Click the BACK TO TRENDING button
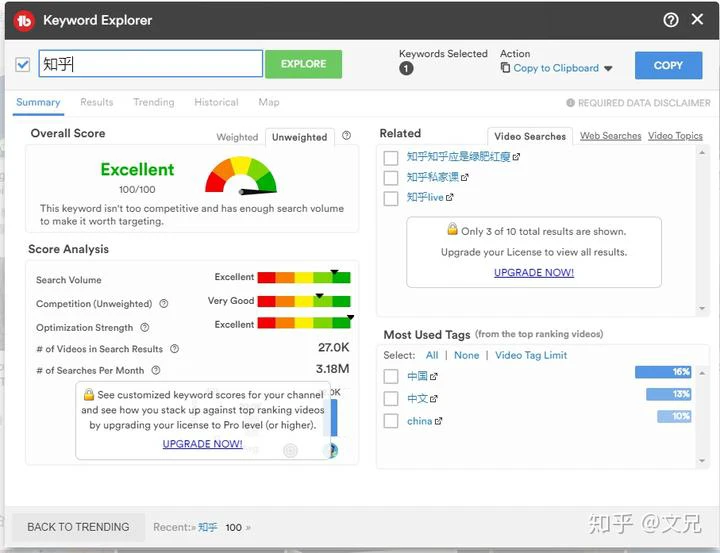Image resolution: width=720 pixels, height=553 pixels. [79, 527]
